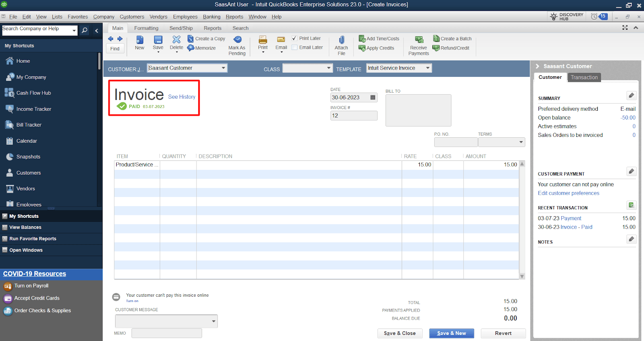
Task: Open Cash Flow Hub shortcut
Action: click(33, 93)
